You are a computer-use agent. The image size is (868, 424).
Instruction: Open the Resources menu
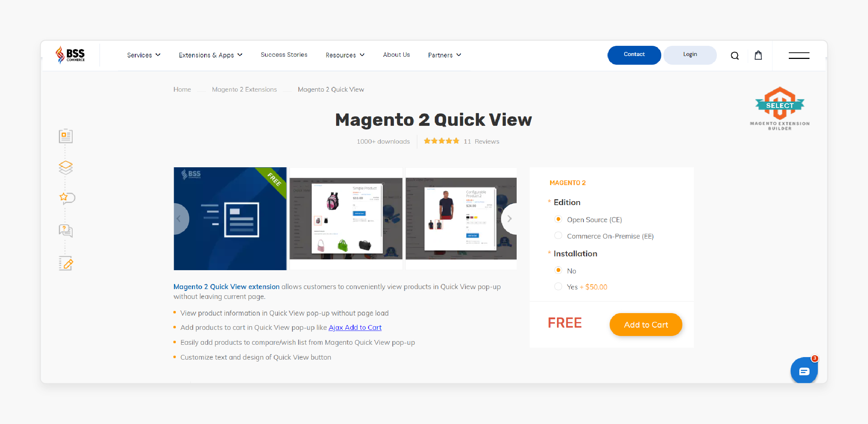tap(345, 55)
